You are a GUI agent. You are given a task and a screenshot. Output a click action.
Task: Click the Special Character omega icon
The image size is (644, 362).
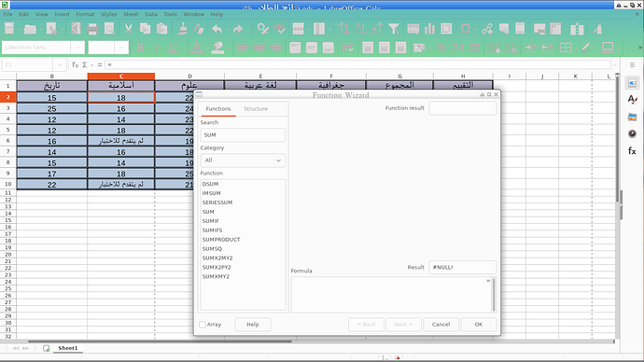pos(466,29)
